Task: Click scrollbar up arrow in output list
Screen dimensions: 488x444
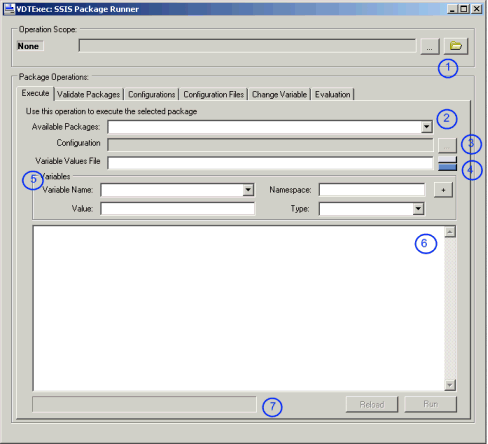Action: click(450, 232)
